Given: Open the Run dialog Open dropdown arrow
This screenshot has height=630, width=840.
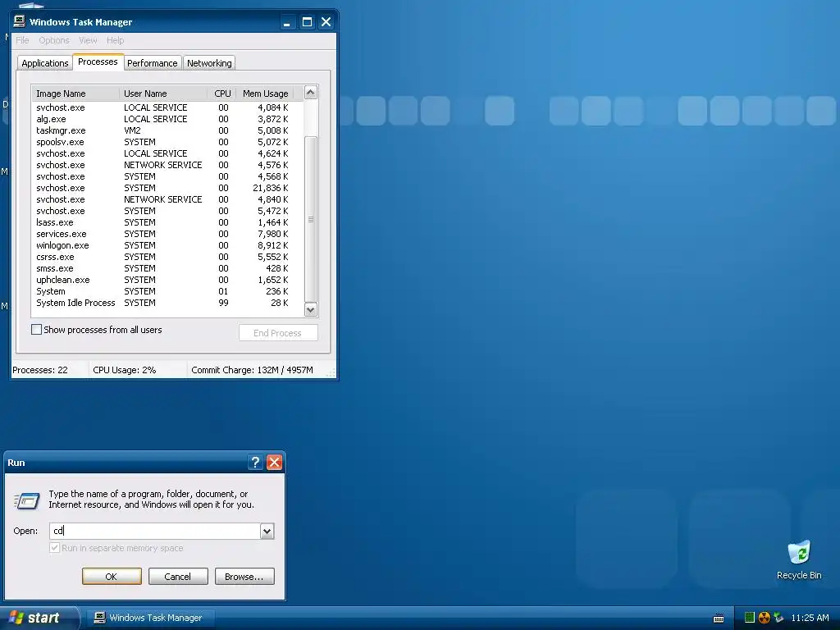Looking at the screenshot, I should pos(267,531).
